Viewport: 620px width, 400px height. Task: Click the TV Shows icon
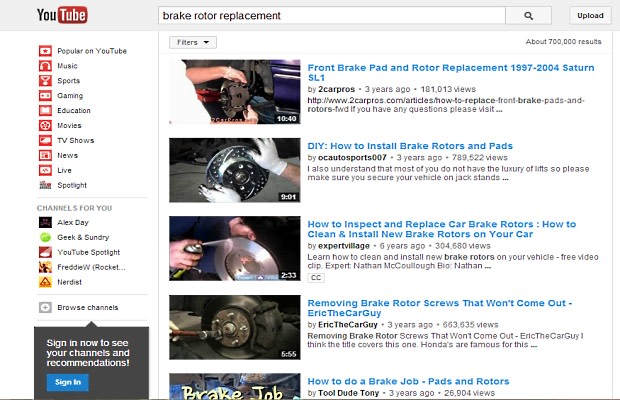click(45, 140)
